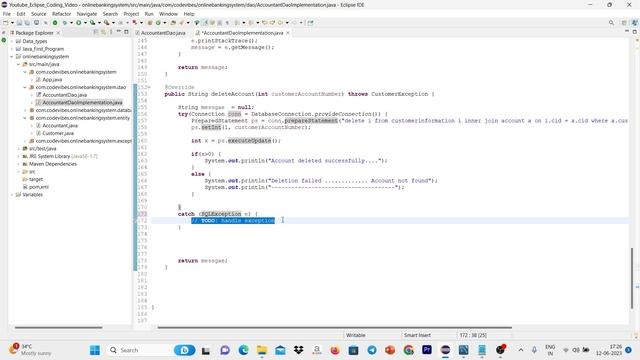Click the Save toolbar icon

click(x=19, y=23)
